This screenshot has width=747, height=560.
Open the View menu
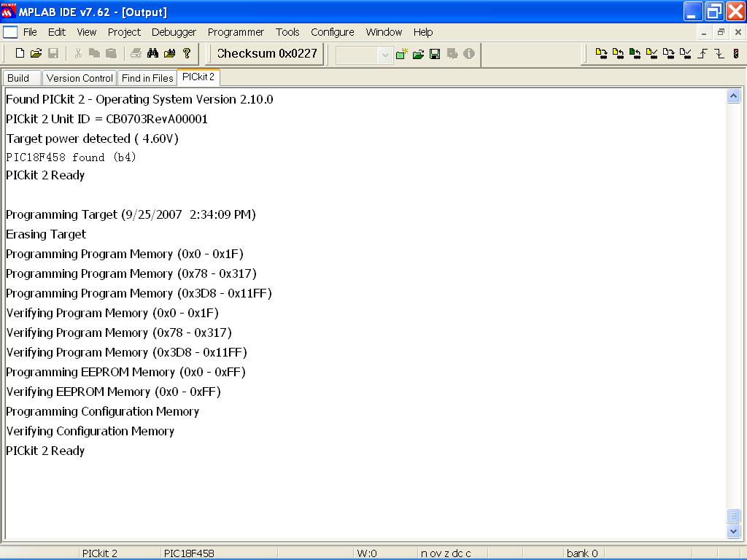point(86,32)
